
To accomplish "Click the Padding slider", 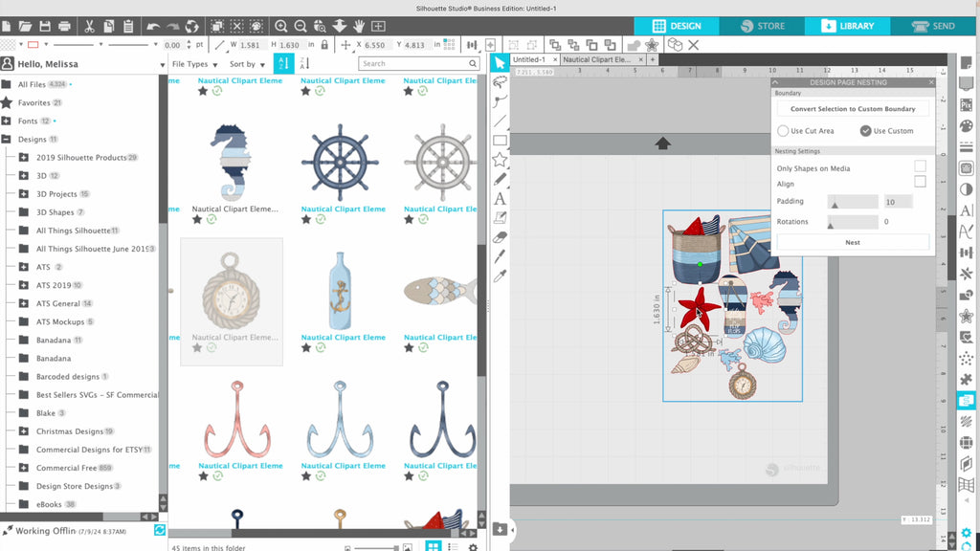I will (x=852, y=202).
